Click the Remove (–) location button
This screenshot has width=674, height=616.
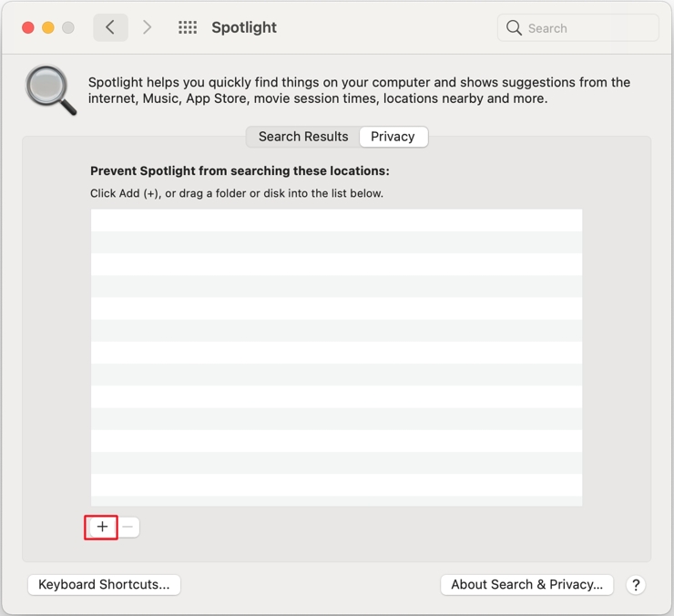(x=128, y=527)
